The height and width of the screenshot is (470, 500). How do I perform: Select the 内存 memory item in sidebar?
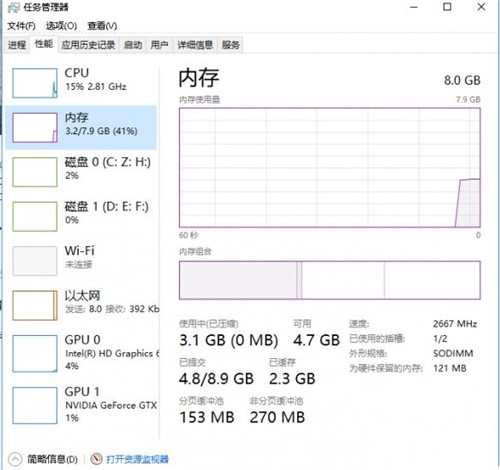81,127
